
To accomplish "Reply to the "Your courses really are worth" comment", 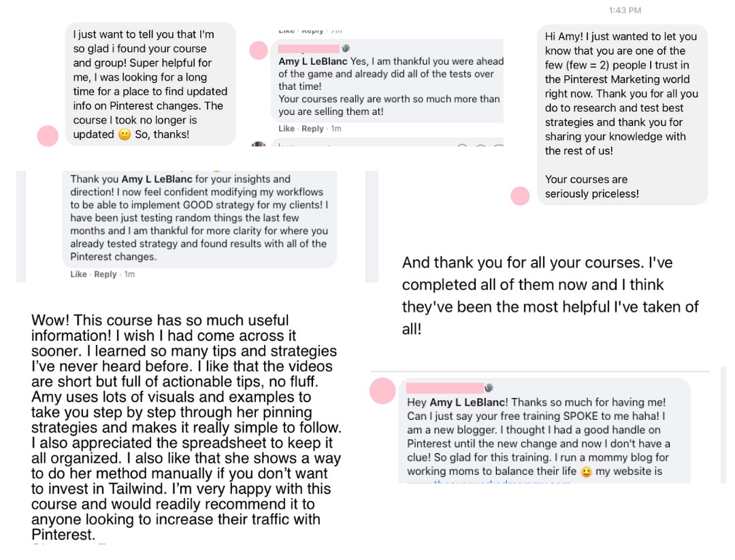I will [x=312, y=129].
